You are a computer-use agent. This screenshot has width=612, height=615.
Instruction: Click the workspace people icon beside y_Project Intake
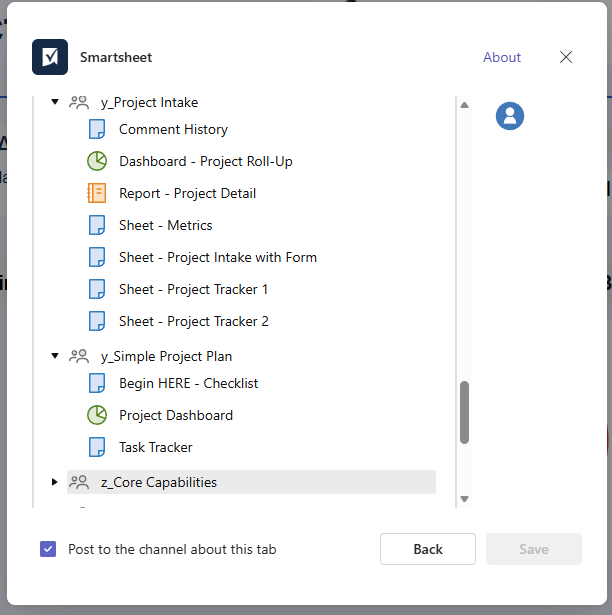coord(79,102)
